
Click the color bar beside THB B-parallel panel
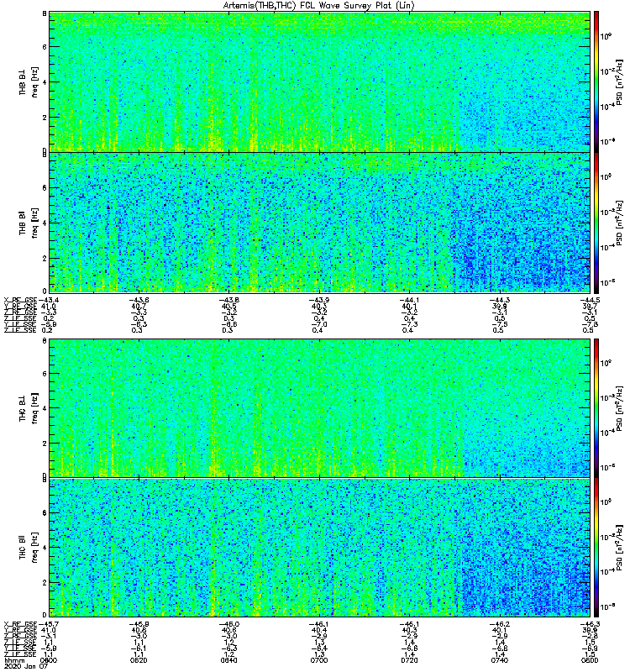click(x=596, y=223)
